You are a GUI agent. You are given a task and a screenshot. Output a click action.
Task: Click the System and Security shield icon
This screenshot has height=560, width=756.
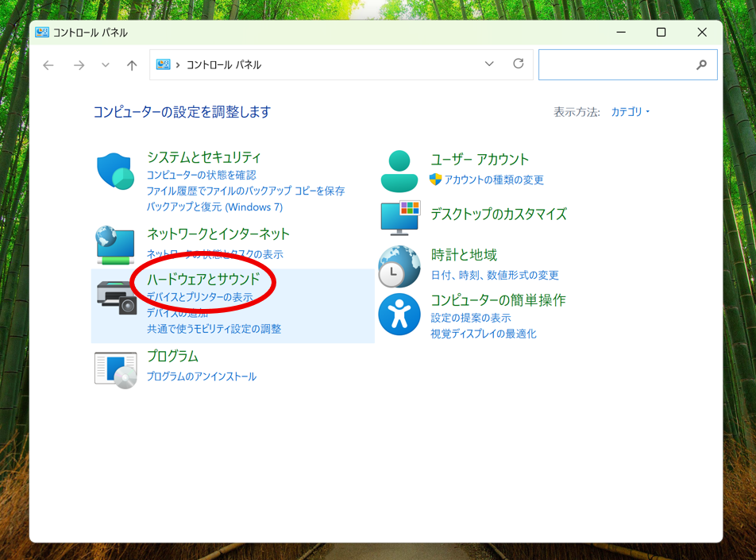(x=116, y=171)
